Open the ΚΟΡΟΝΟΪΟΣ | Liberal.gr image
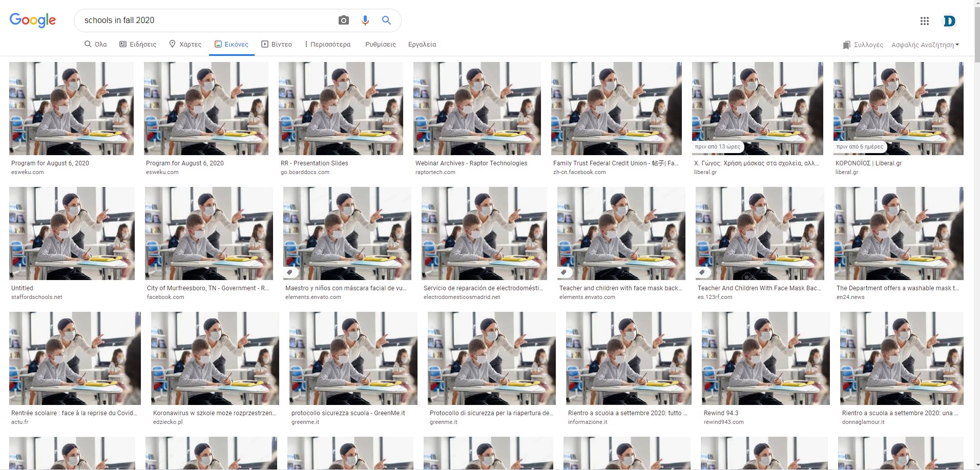The image size is (980, 470). 899,109
